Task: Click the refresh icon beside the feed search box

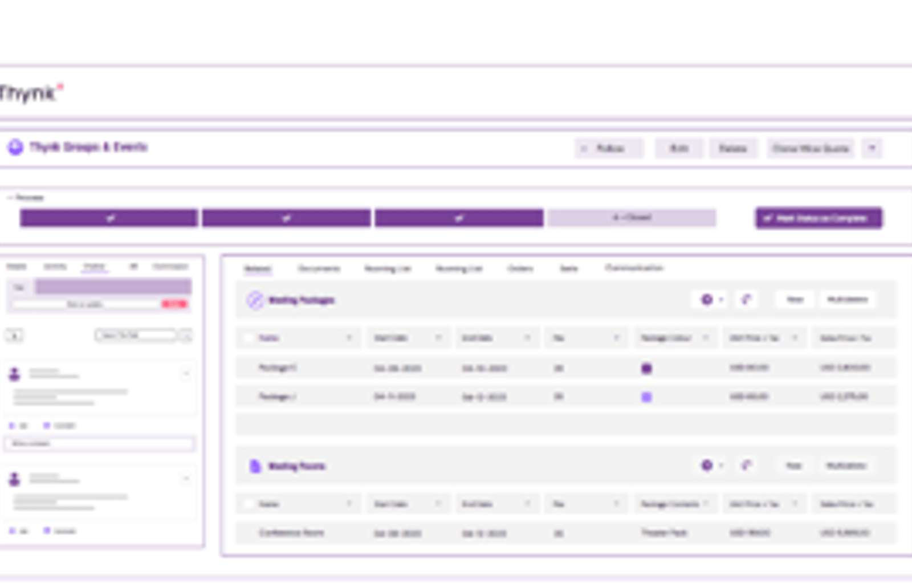Action: click(186, 336)
